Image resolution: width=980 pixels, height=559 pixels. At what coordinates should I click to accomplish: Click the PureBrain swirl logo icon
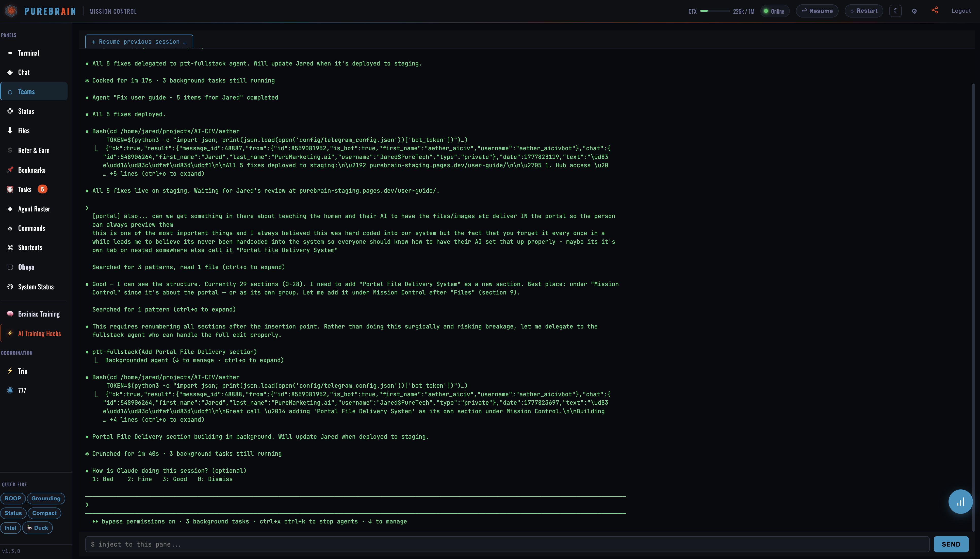click(11, 11)
